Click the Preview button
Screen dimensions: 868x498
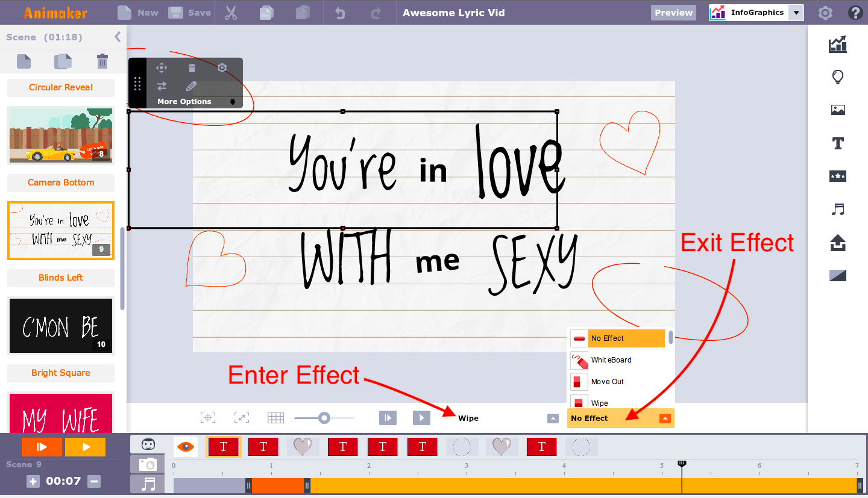click(x=673, y=13)
